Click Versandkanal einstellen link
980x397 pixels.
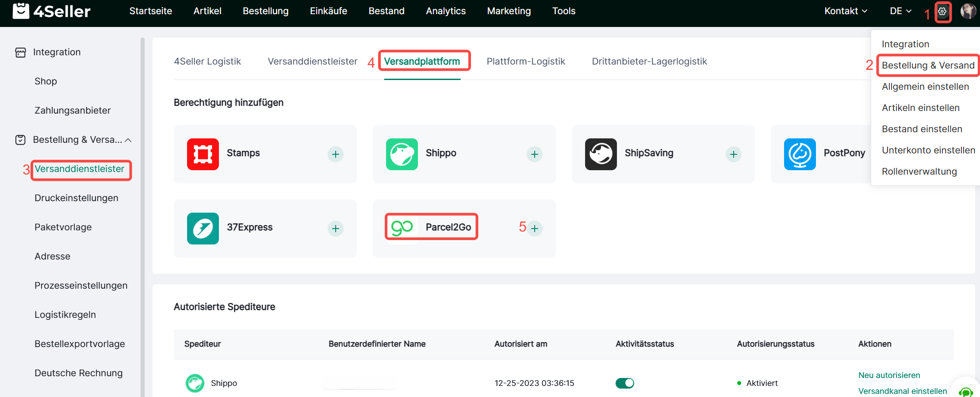(902, 391)
